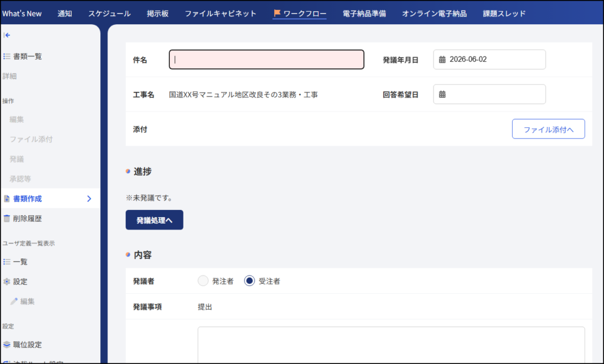Click the gear icon beside 設定
The width and height of the screenshot is (604, 364).
pos(6,281)
